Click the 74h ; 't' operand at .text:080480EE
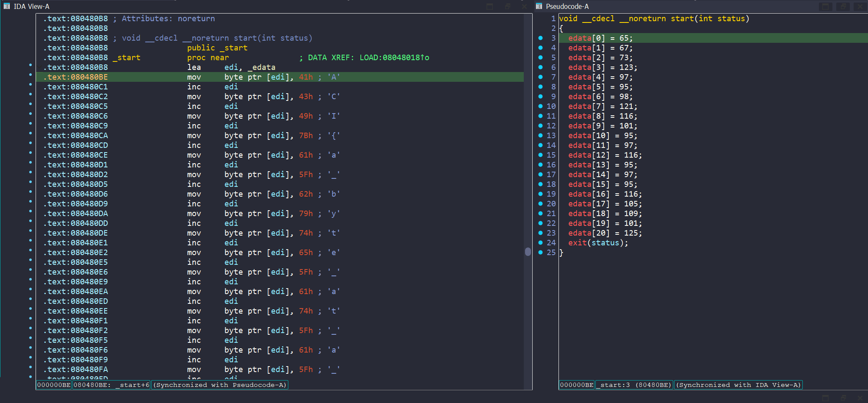Screen dimensions: 868x403 [x=319, y=311]
